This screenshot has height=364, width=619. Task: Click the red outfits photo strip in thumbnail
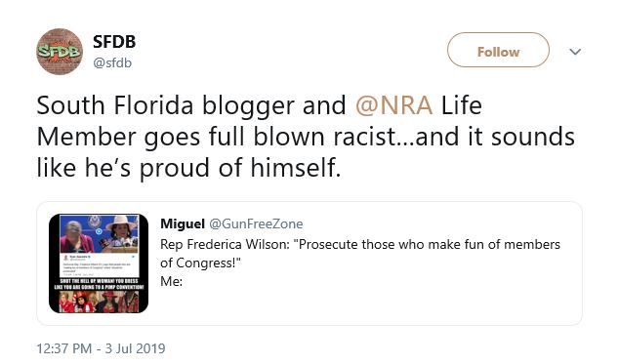99,302
